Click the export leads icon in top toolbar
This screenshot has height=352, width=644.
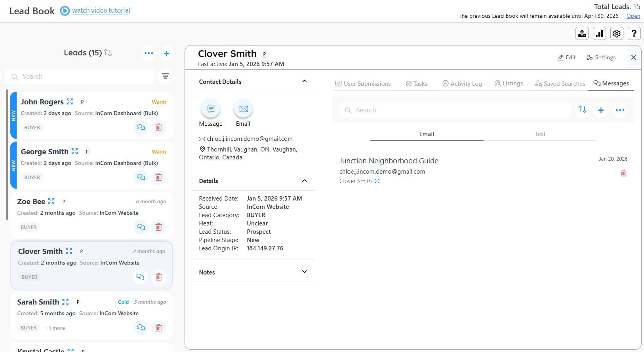[x=582, y=34]
